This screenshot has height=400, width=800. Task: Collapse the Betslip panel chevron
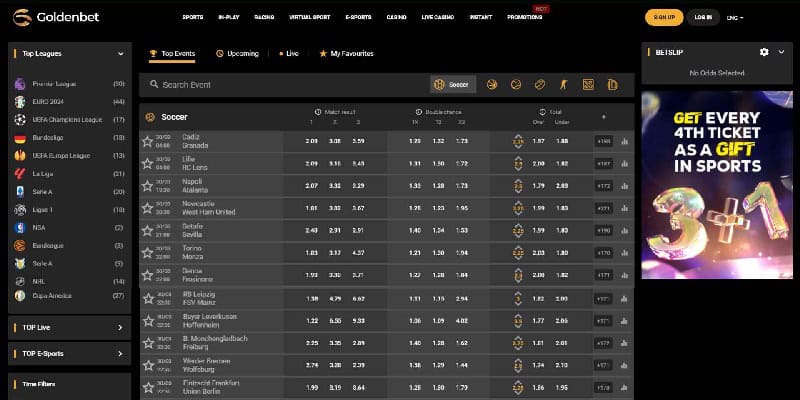click(x=781, y=52)
